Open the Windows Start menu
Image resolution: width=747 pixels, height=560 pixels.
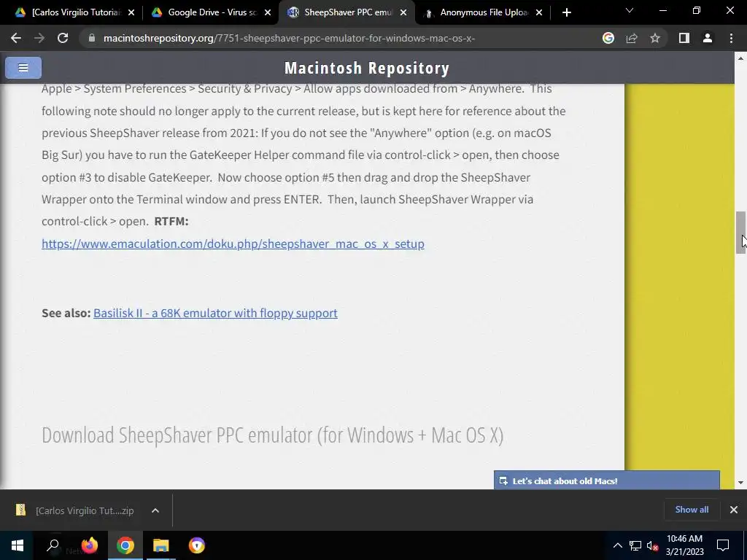pos(18,545)
